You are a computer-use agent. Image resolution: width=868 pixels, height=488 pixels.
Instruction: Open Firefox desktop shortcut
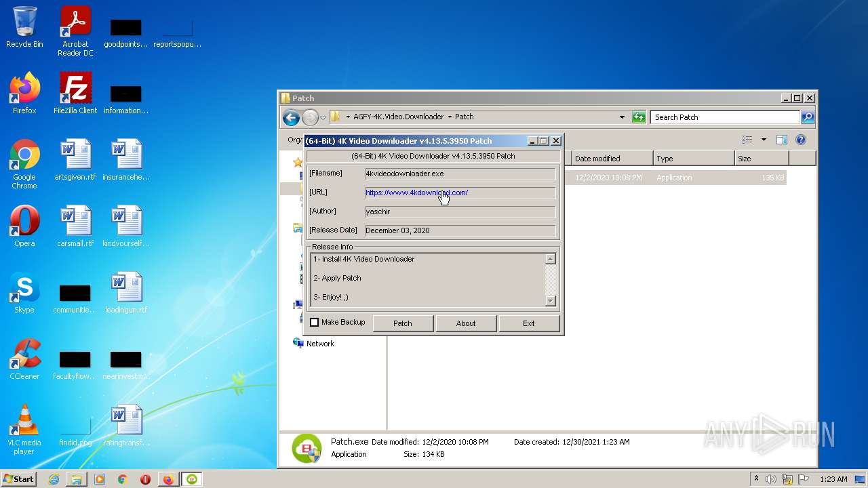(x=24, y=94)
